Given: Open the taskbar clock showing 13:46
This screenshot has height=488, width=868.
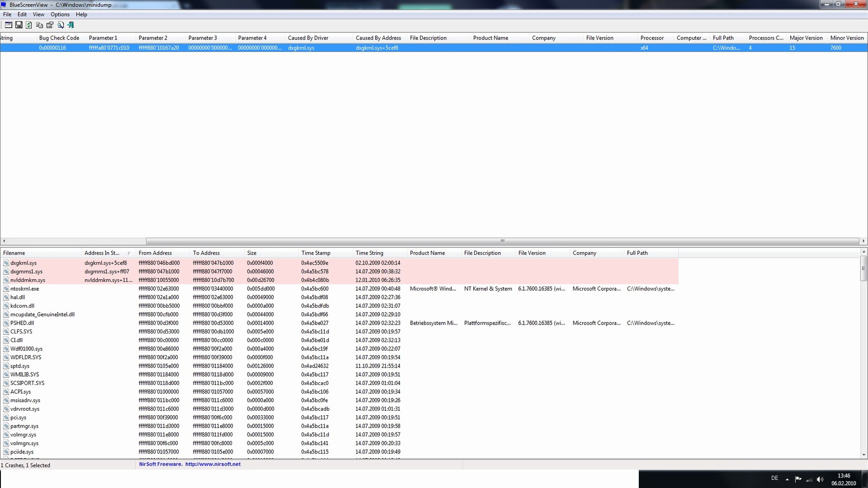Looking at the screenshot, I should pyautogui.click(x=844, y=479).
